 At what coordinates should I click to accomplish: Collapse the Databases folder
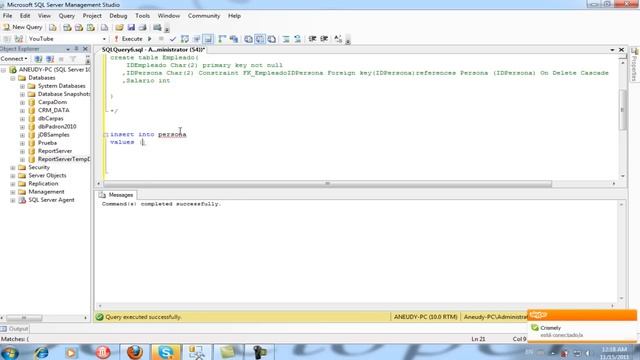tap(13, 78)
